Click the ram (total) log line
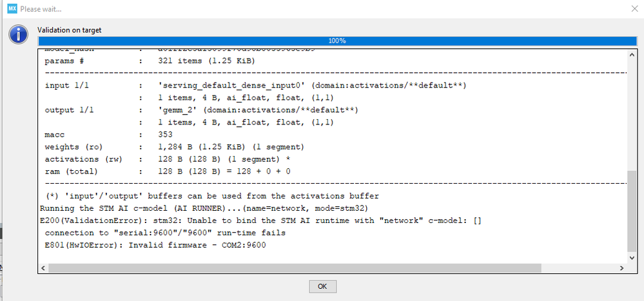The image size is (644, 301). click(166, 171)
